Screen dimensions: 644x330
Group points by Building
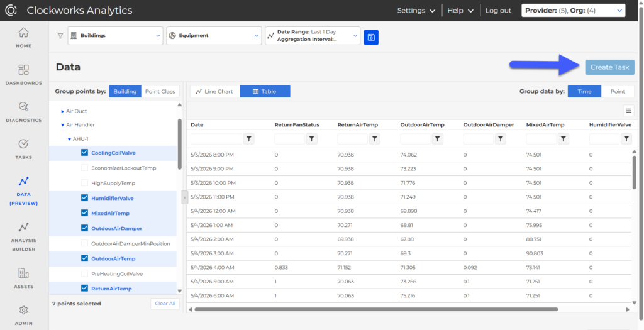click(x=125, y=92)
